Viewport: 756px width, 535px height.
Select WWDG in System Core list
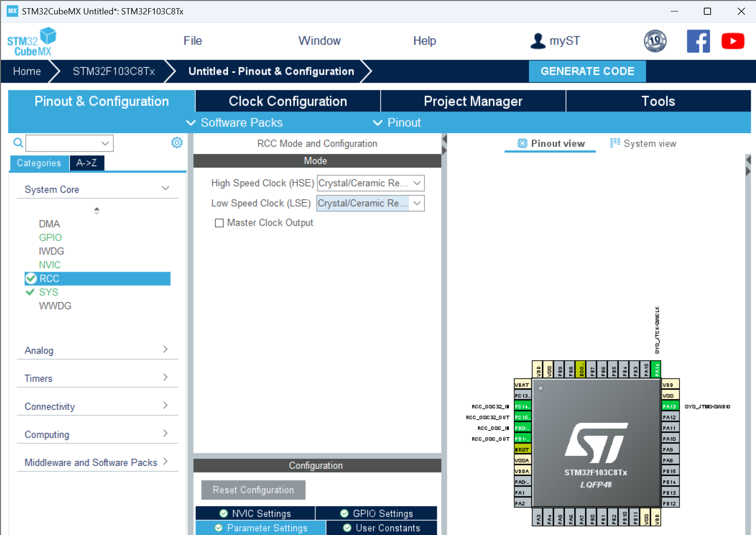coord(55,306)
